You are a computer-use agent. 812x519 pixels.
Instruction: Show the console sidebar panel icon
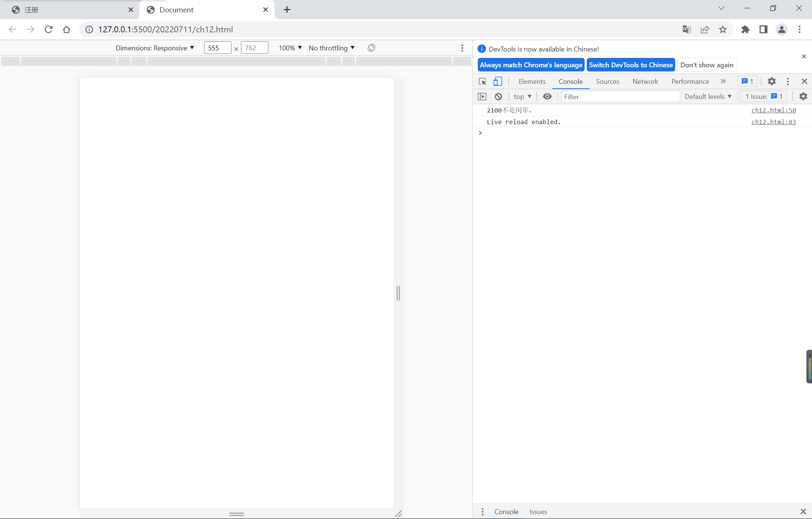[482, 97]
